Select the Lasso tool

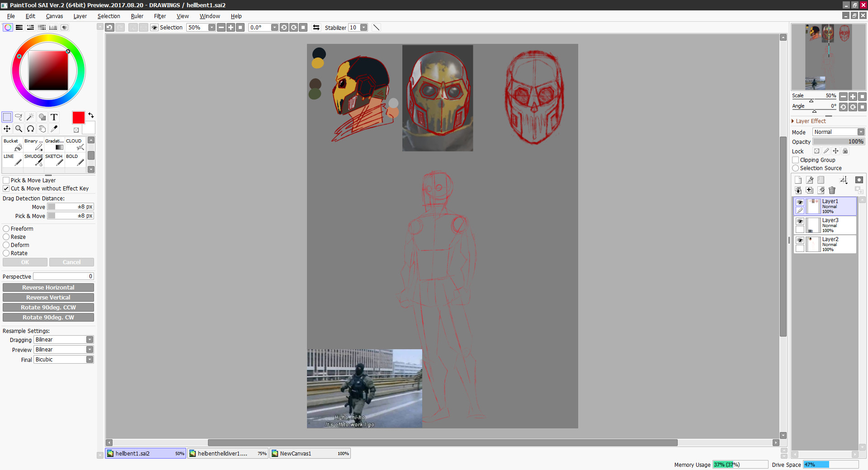point(19,117)
